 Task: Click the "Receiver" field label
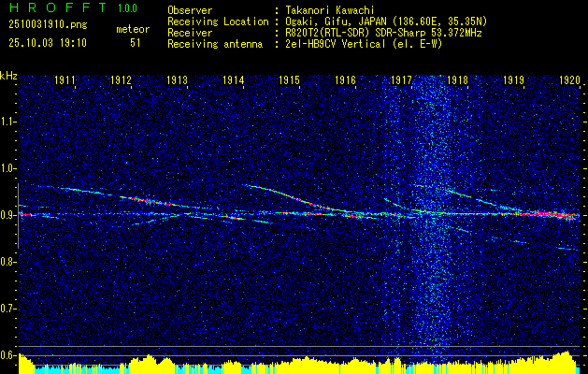coord(190,33)
